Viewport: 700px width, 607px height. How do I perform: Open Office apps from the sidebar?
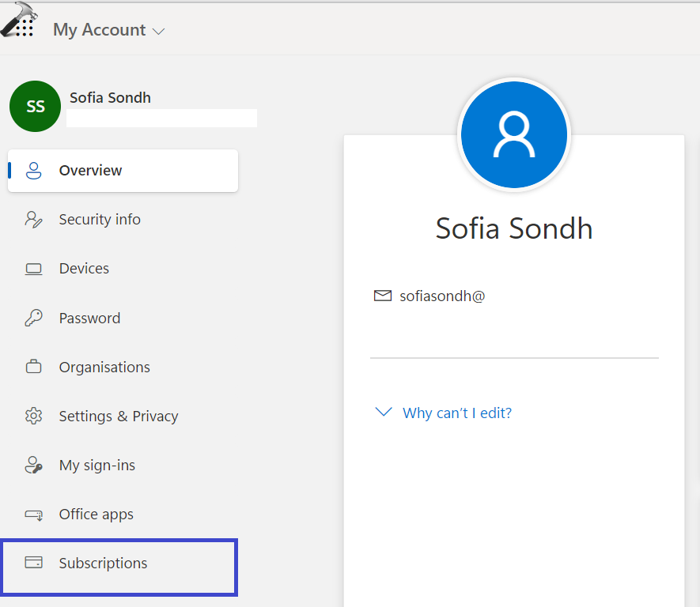pyautogui.click(x=96, y=515)
